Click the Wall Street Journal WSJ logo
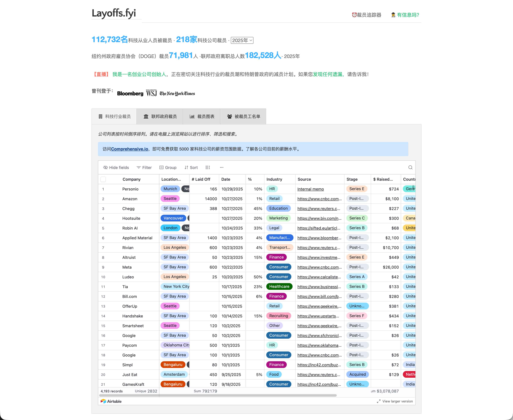The image size is (513, 420). 151,93
